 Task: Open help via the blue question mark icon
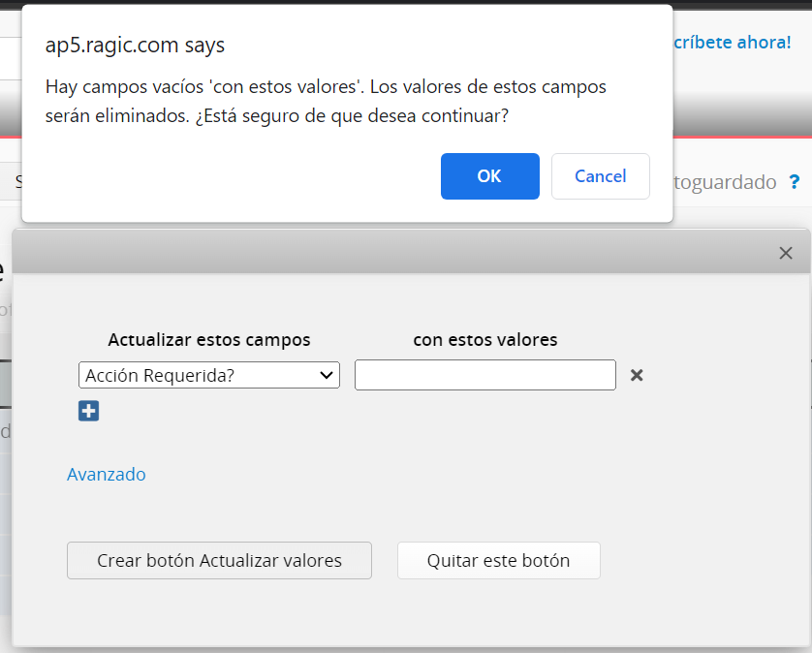(x=794, y=181)
